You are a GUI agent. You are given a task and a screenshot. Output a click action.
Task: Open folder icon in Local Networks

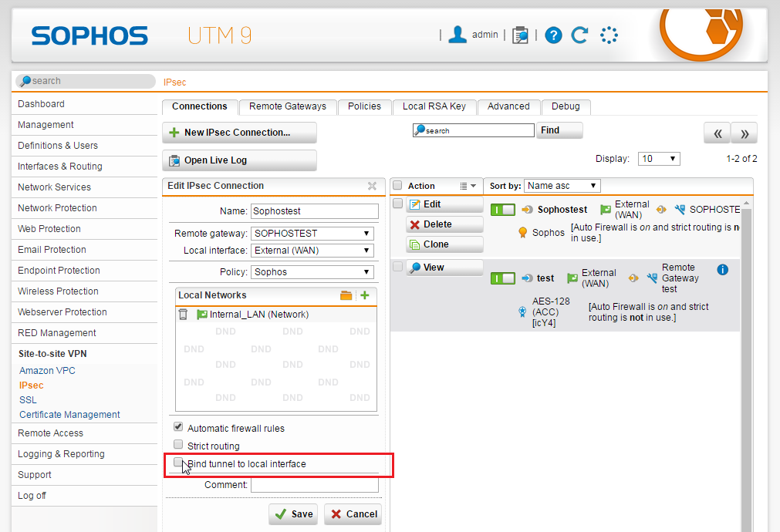click(346, 295)
